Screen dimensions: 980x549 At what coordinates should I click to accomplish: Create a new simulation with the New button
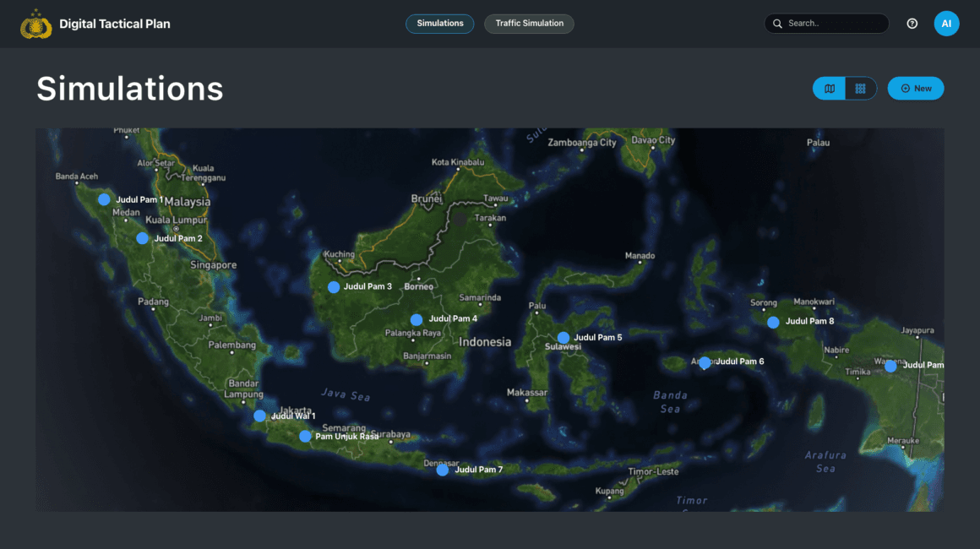tap(916, 88)
